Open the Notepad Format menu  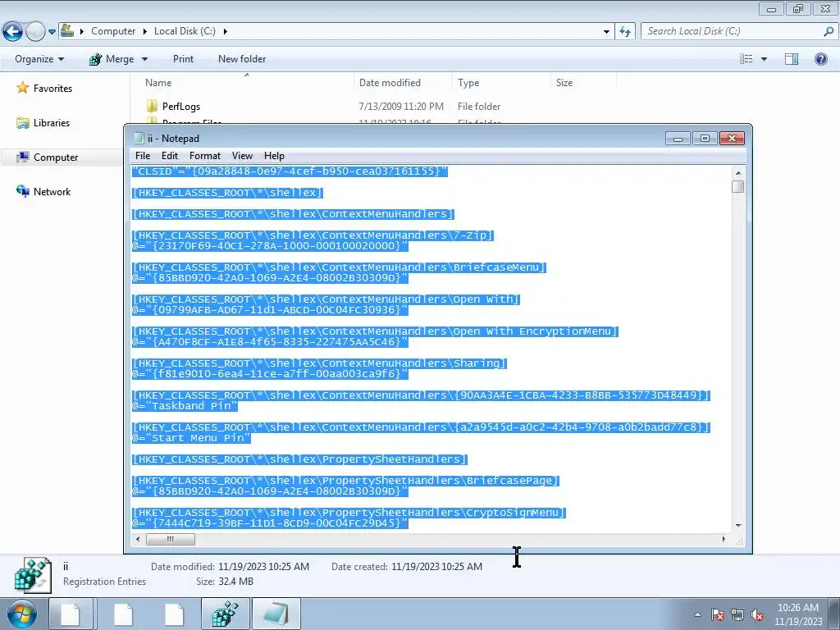point(204,156)
